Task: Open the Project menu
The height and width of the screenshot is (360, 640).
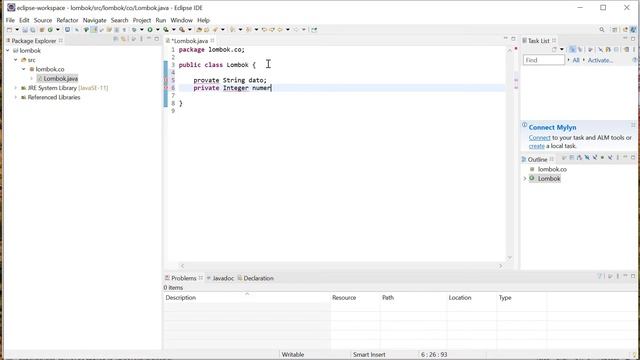Action: [x=142, y=20]
